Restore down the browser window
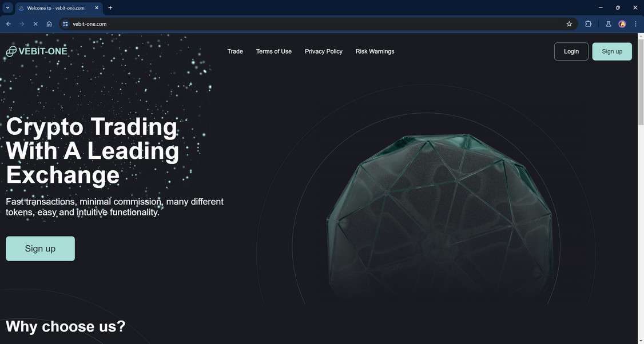The height and width of the screenshot is (344, 644). tap(618, 7)
